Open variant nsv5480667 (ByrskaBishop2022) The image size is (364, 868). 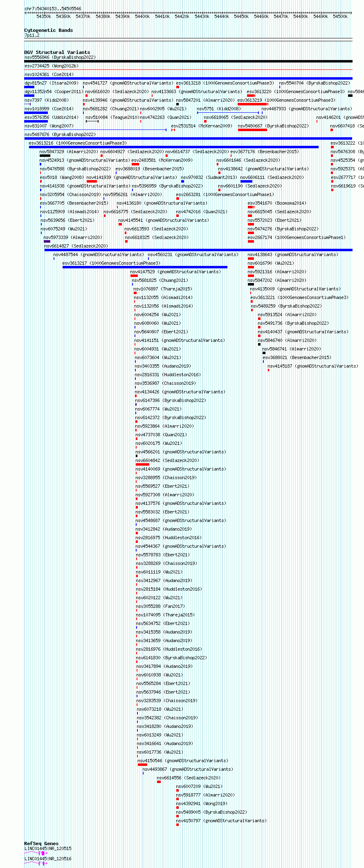coord(274,126)
